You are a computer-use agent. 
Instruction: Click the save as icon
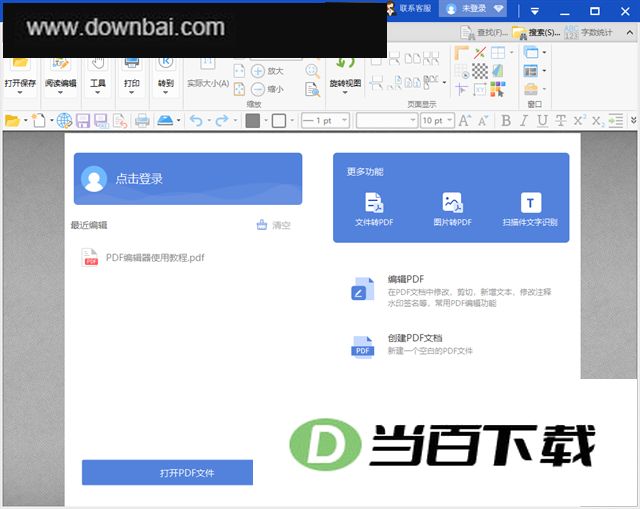click(101, 121)
